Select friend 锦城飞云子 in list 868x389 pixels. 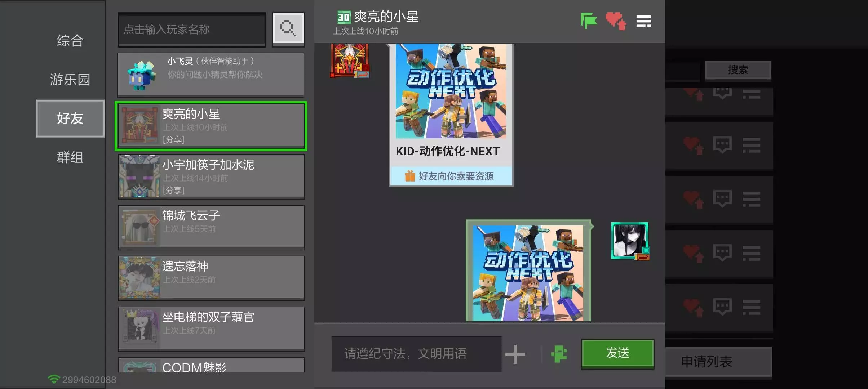211,227
